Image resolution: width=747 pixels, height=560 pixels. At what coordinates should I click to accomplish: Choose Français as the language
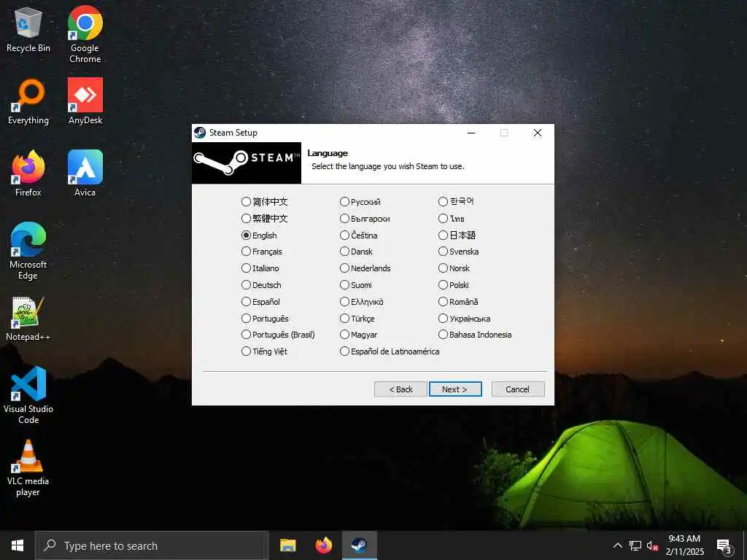[262, 252]
